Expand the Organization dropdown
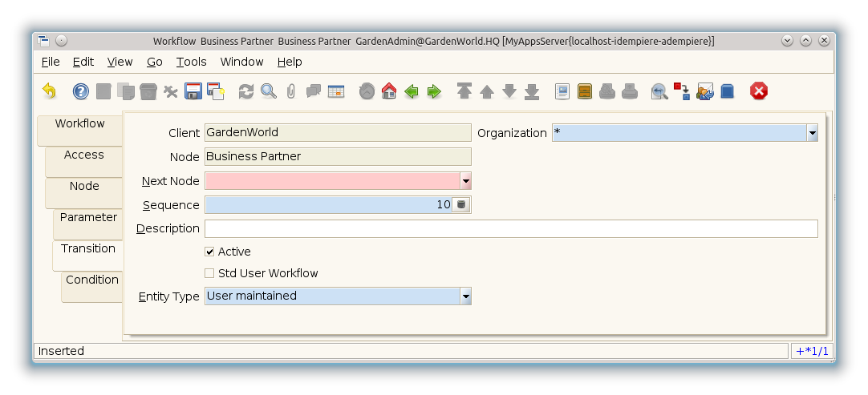Screen dimensions: 868x395 point(812,133)
